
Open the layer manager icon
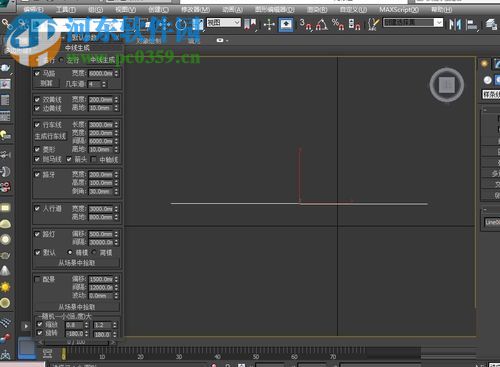pos(491,24)
